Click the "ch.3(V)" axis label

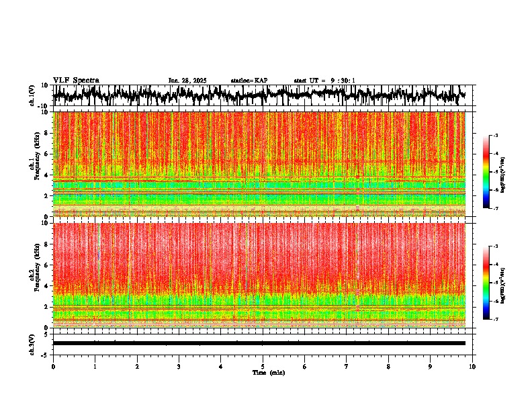pos(32,345)
